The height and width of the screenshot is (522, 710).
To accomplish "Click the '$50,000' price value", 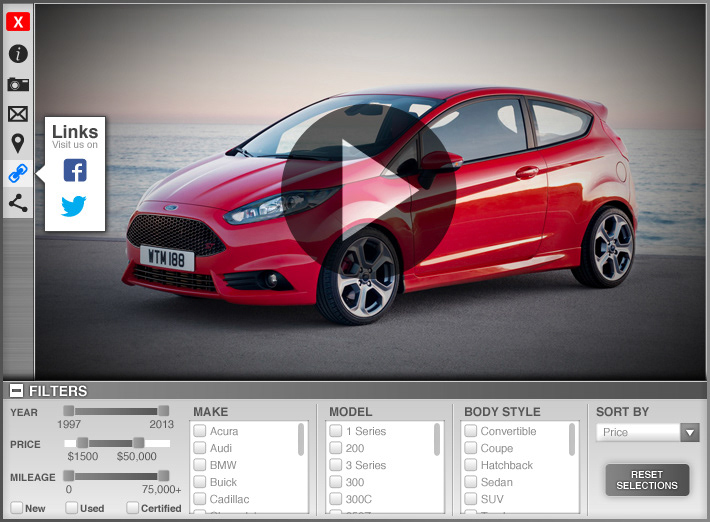I will (x=137, y=456).
